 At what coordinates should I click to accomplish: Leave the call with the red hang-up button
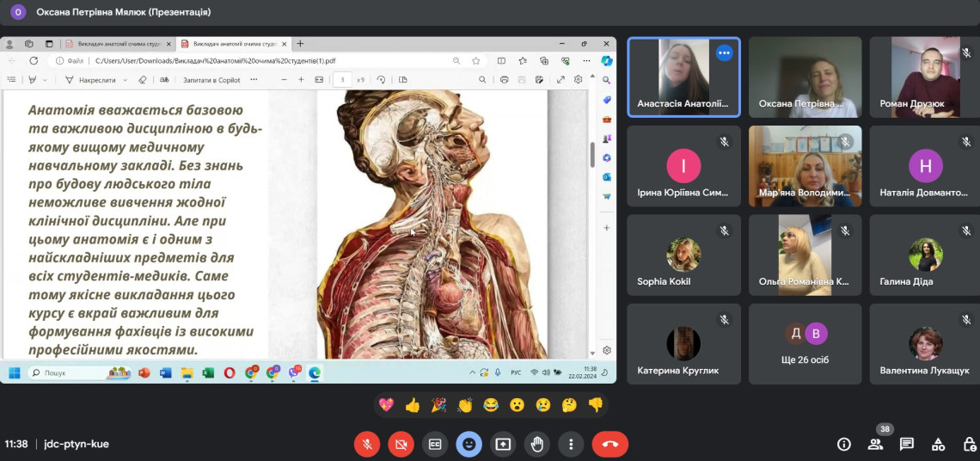tap(610, 444)
